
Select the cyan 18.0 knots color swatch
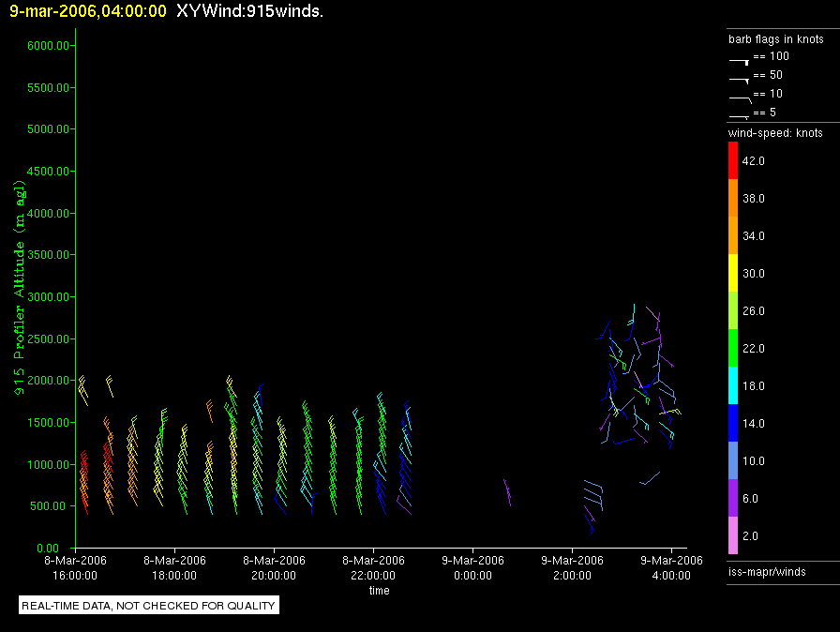click(733, 385)
